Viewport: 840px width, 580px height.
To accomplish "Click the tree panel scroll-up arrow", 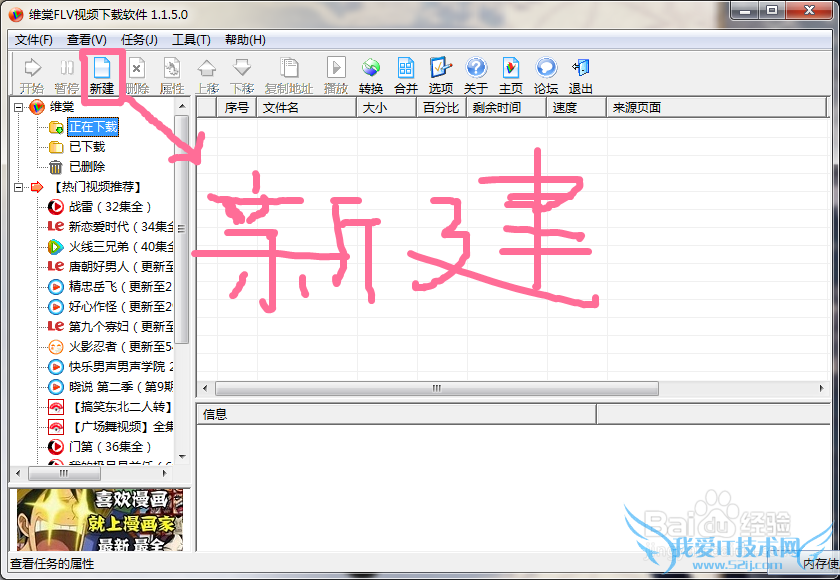I will click(x=182, y=106).
